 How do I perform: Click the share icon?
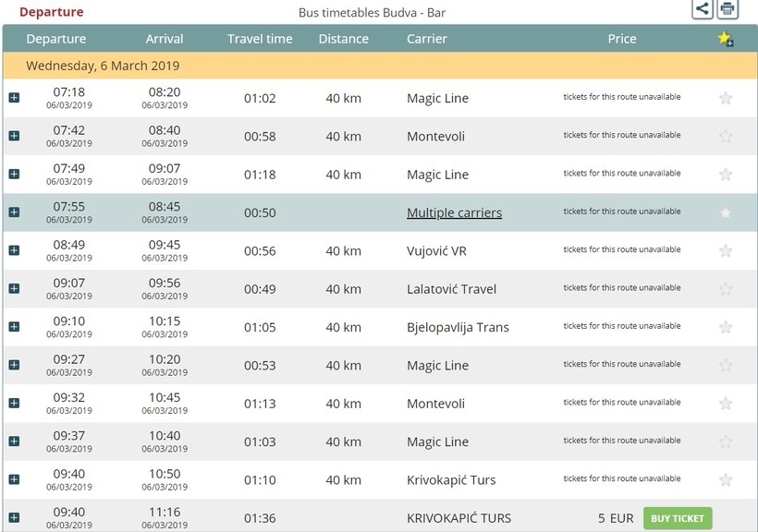(x=703, y=9)
